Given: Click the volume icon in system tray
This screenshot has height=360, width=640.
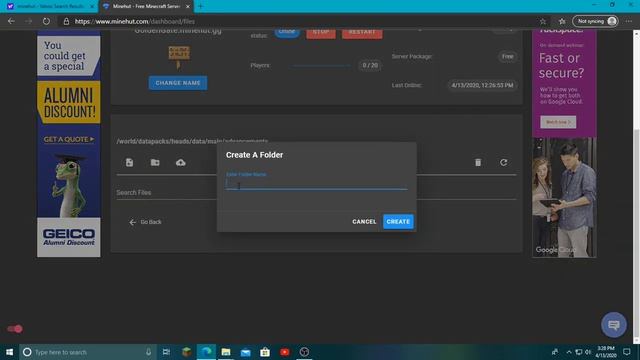Looking at the screenshot, I should click(588, 352).
